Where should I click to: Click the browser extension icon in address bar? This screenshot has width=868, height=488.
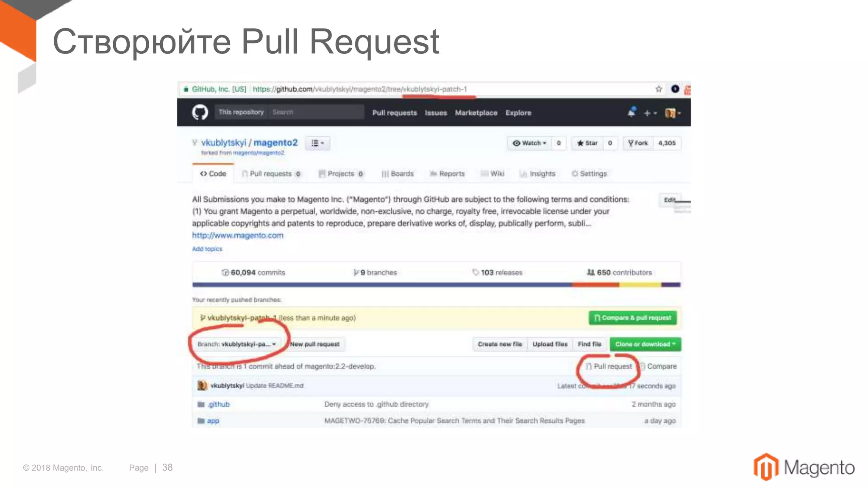tap(675, 89)
